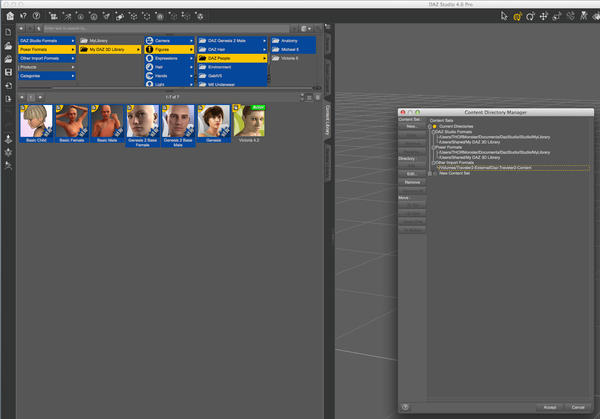
Task: Expand the Products arrow
Action: [x=73, y=67]
